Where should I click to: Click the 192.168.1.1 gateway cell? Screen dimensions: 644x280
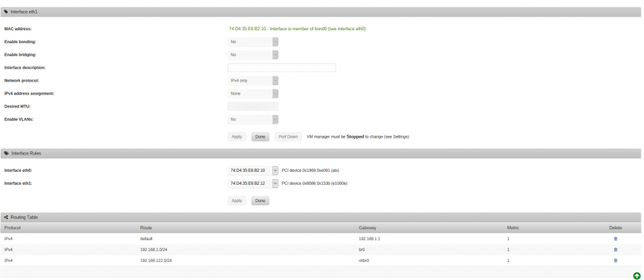click(369, 239)
